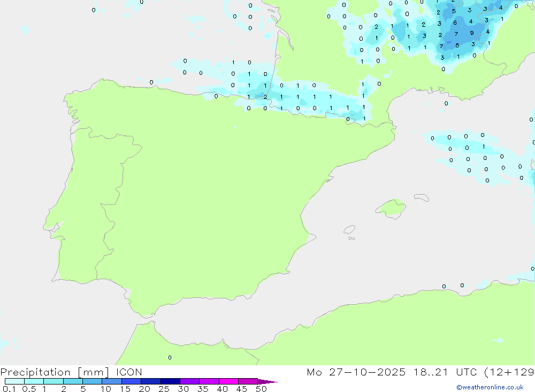Screen dimensions: 535x392
Task: Click the 'ICON' model name label
Action: coord(129,372)
